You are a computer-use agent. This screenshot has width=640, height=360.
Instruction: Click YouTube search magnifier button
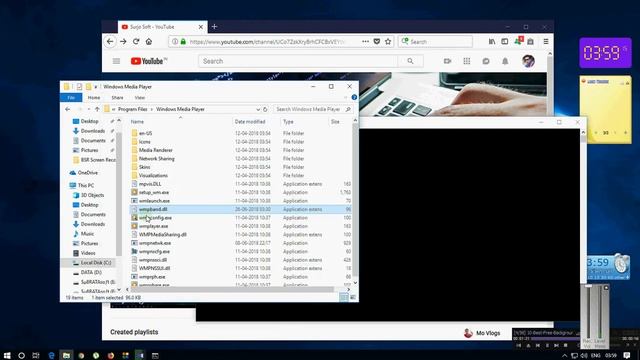coord(410,61)
